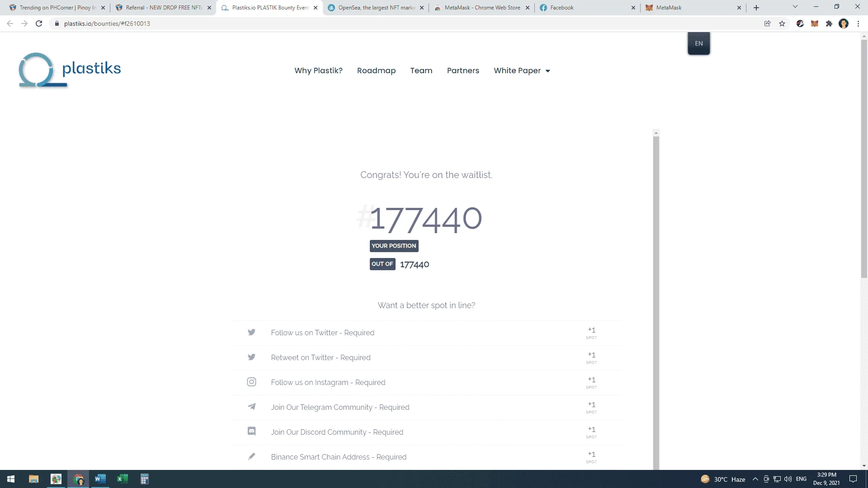Click the browser page vertical scrollbar
The width and height of the screenshot is (868, 488).
point(864,158)
